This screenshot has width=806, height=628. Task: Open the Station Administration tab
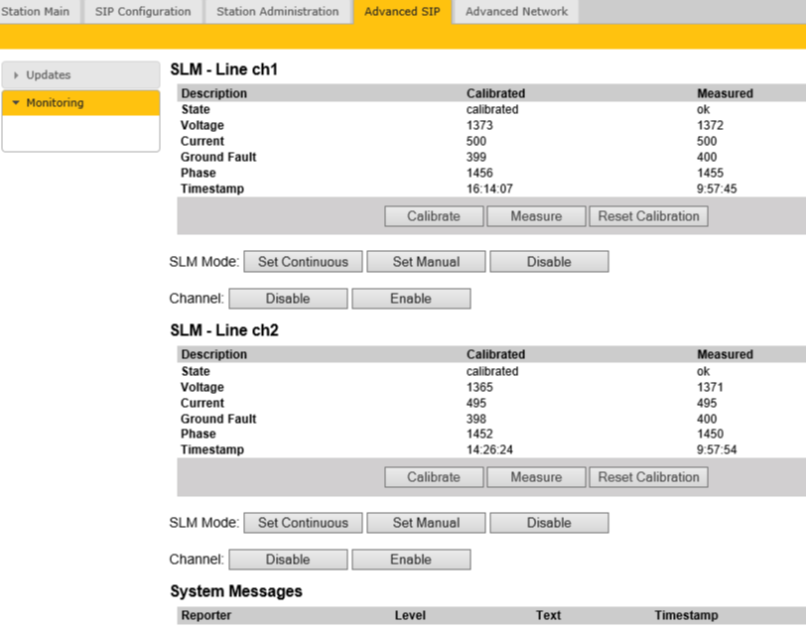pos(278,12)
